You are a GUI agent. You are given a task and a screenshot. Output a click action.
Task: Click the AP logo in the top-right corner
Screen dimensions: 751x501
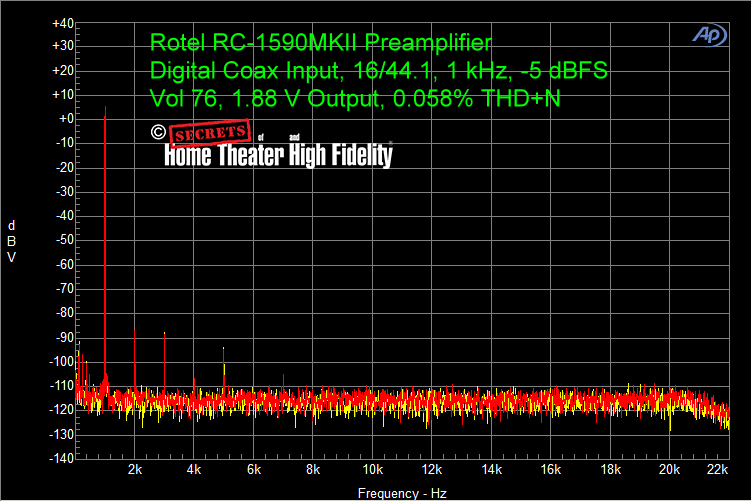pos(709,34)
